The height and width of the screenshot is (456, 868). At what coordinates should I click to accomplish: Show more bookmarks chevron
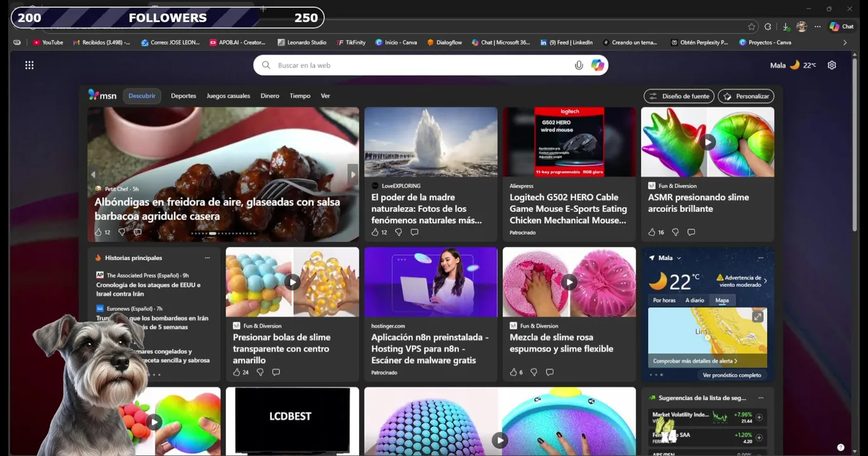point(845,42)
